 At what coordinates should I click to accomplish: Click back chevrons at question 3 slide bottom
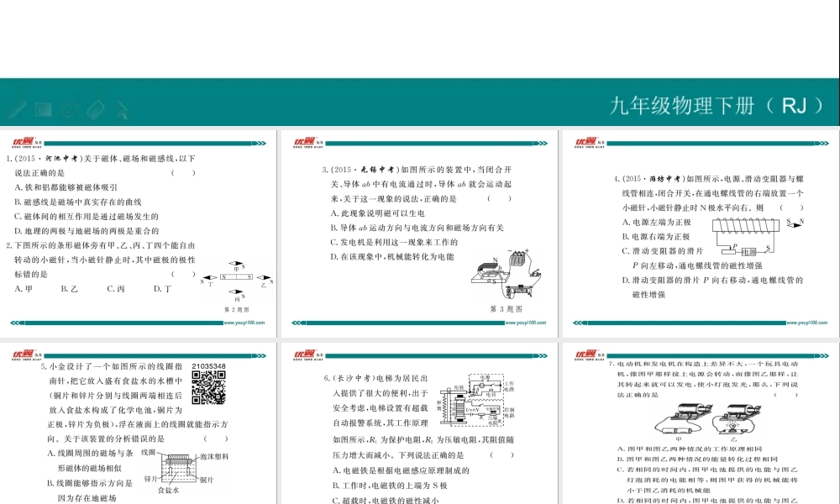click(x=297, y=321)
